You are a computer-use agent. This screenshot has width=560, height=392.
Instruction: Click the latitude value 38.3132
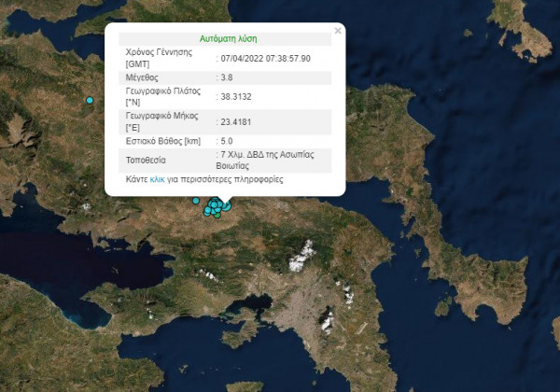point(235,97)
